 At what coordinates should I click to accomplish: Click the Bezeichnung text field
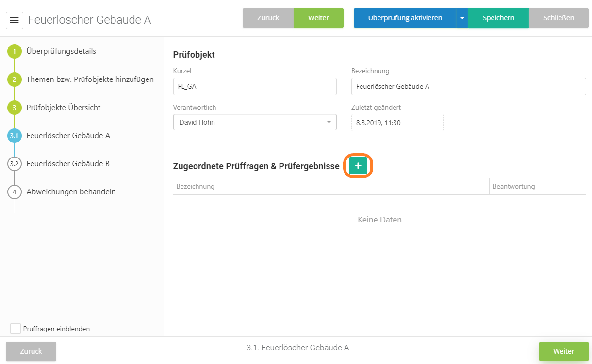pos(468,86)
